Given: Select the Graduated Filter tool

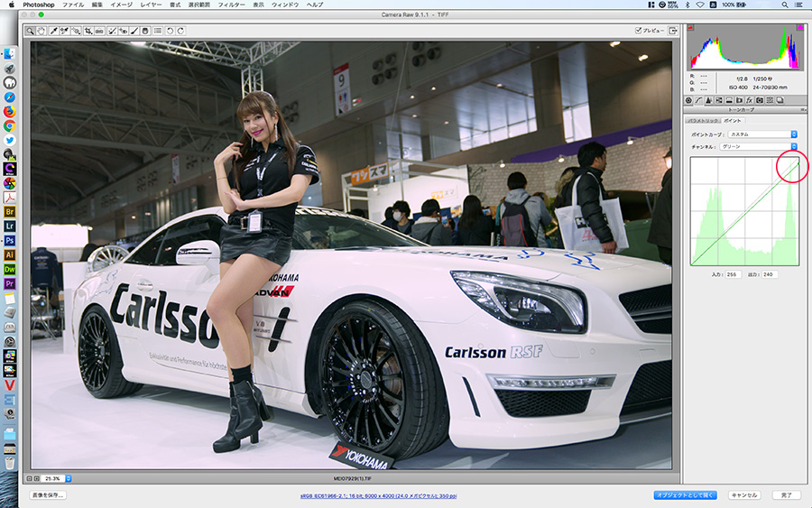Looking at the screenshot, I should [x=145, y=31].
